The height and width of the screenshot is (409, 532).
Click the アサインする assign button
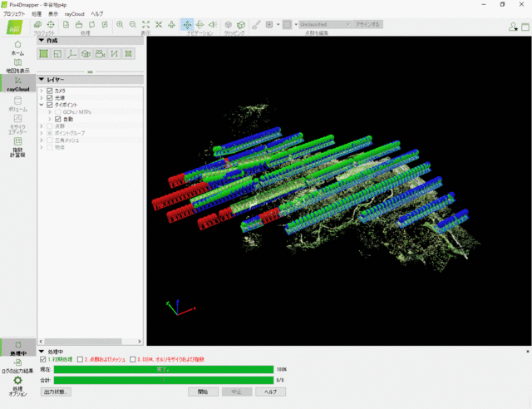367,24
